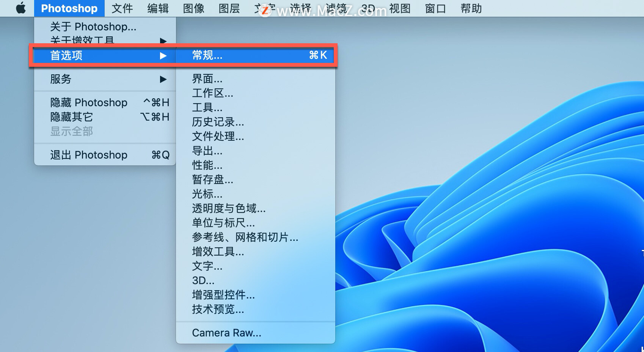Open 工作区... preferences
This screenshot has height=352, width=644.
tap(256, 93)
